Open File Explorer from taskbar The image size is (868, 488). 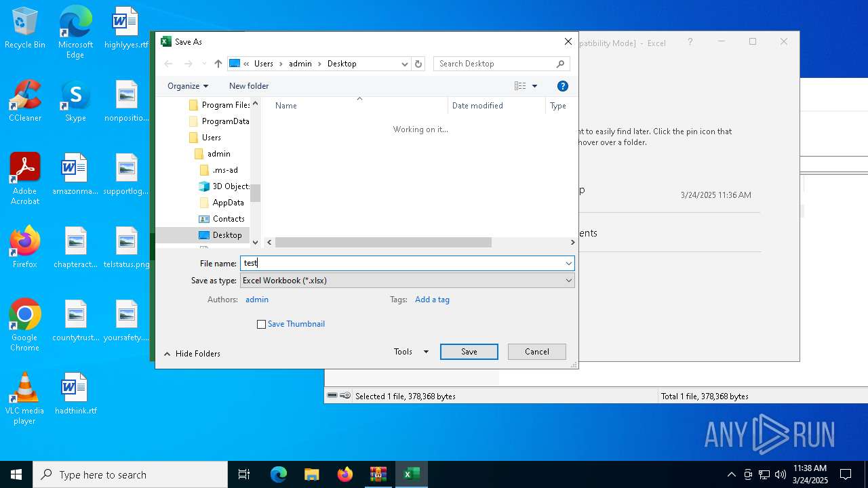point(312,474)
